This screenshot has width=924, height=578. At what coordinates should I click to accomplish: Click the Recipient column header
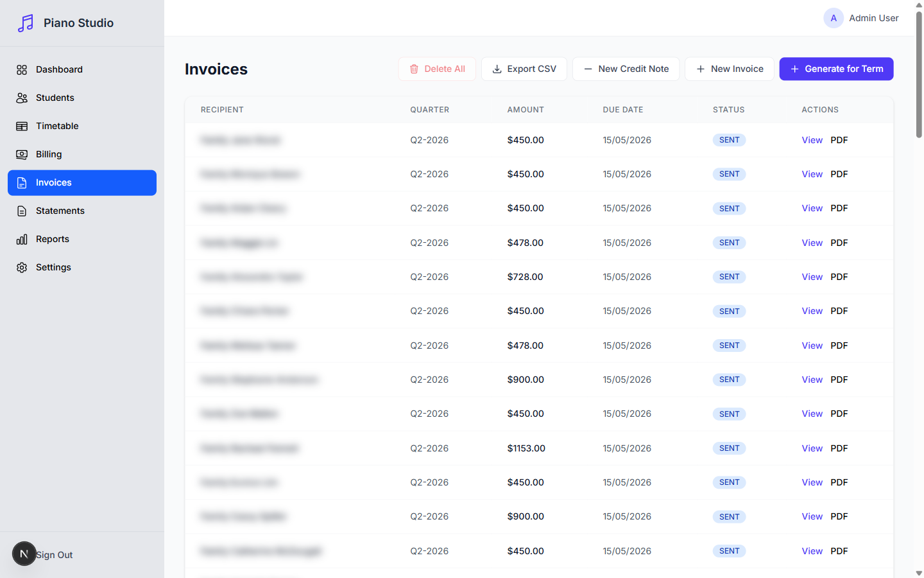coord(222,110)
